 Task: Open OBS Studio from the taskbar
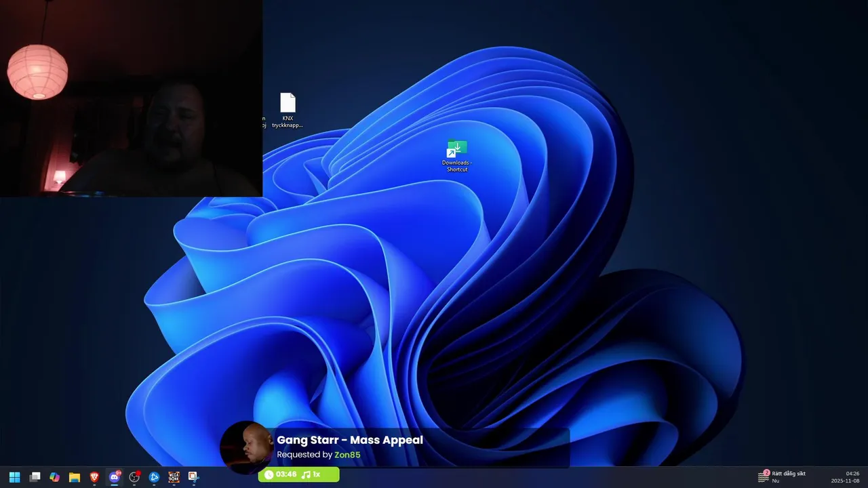[134, 477]
